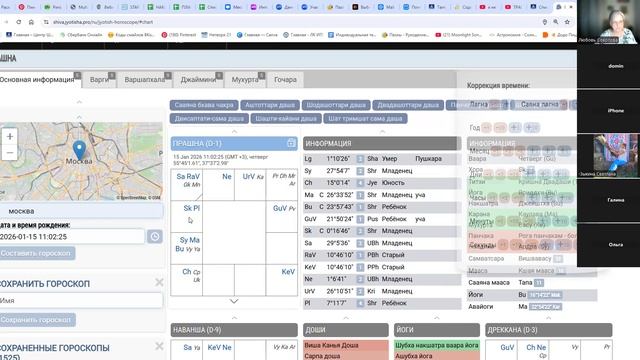Screen dimensions: 640x360
Task: Click the Аштоттари даша button
Action: (x=270, y=105)
